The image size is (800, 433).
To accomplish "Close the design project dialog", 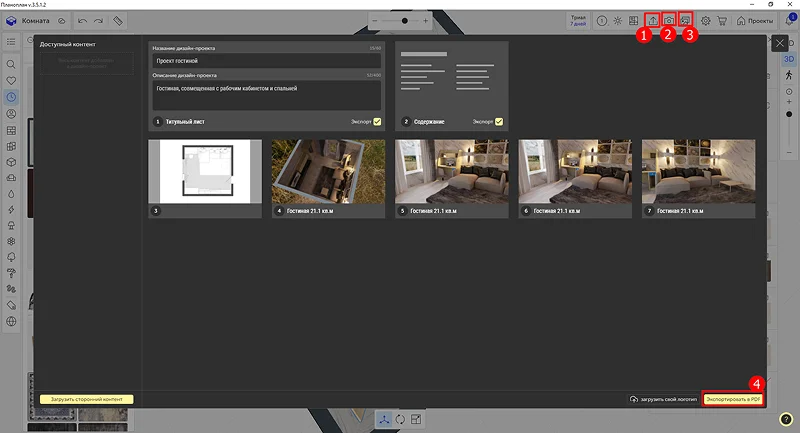I will coord(780,43).
